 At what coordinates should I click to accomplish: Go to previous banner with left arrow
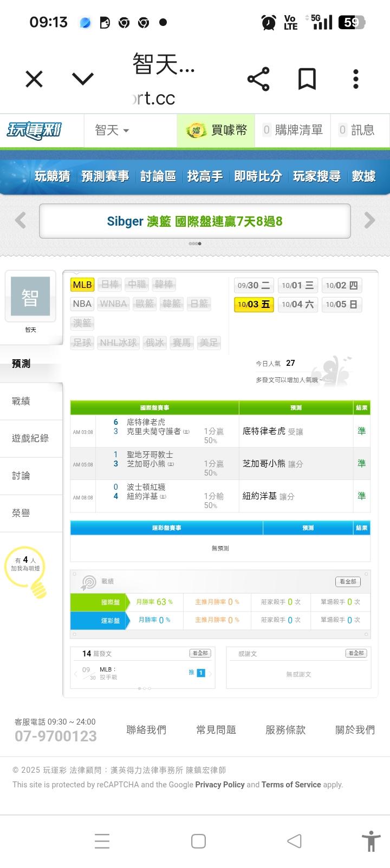(x=21, y=220)
